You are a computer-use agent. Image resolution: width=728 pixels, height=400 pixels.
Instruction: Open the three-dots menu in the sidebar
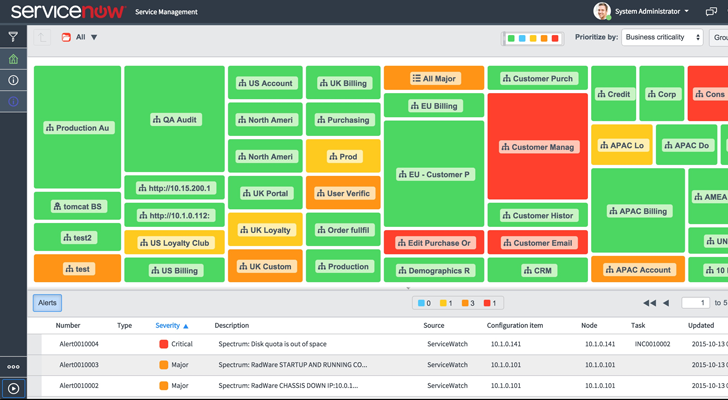click(13, 367)
